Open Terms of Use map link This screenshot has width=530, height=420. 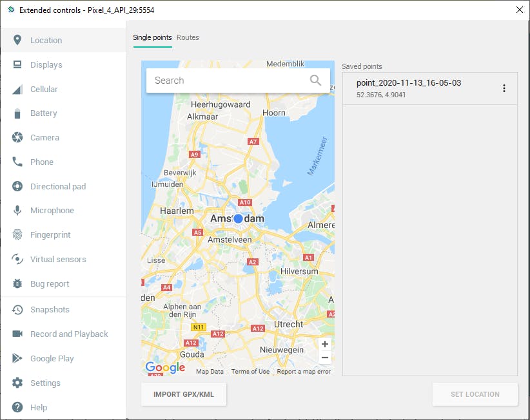(x=250, y=372)
